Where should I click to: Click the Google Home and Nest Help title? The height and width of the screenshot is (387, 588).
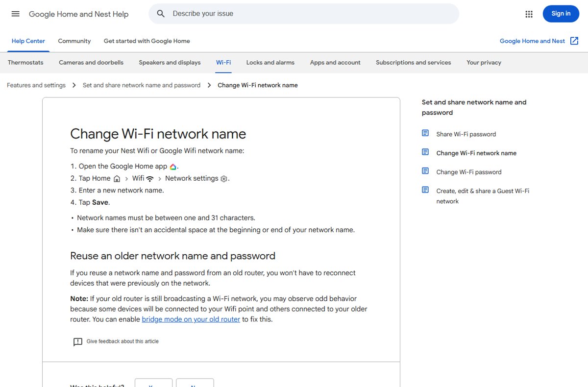click(79, 14)
